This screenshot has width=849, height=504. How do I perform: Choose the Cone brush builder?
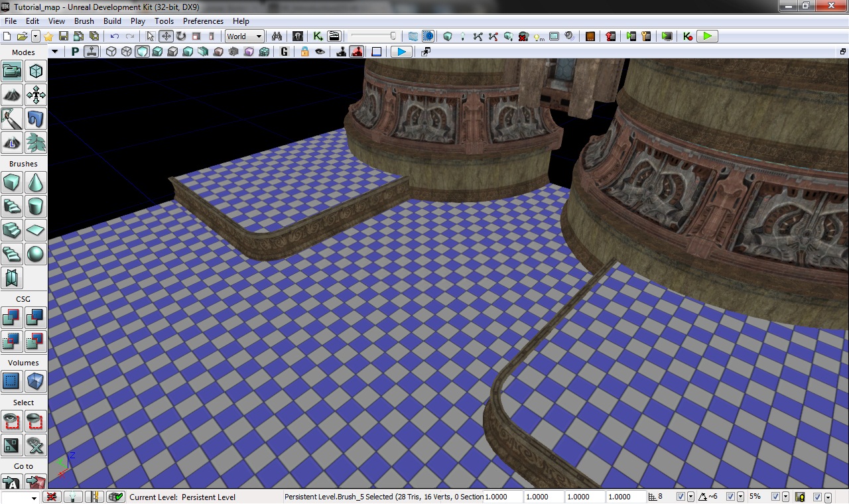coord(36,182)
